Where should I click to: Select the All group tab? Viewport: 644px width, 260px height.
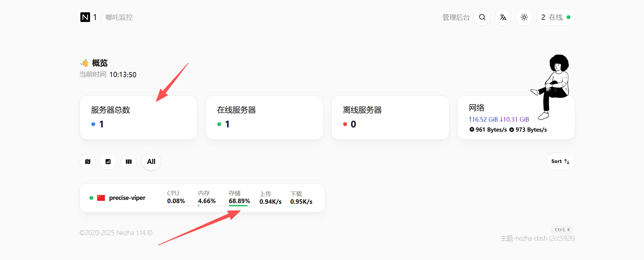tap(151, 161)
